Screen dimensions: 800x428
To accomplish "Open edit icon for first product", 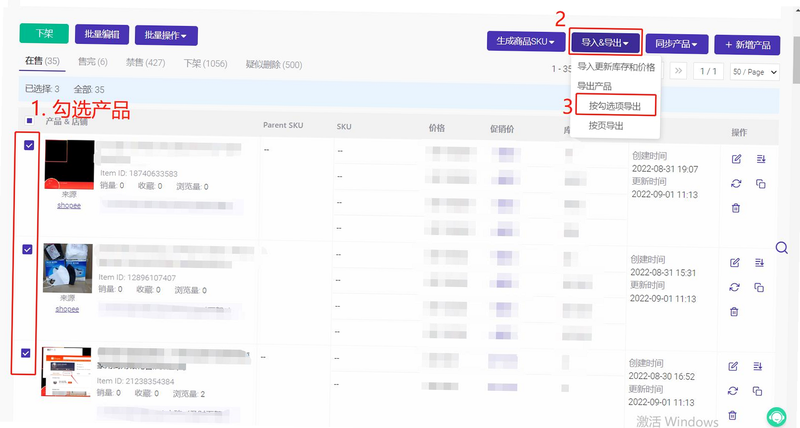I will click(x=736, y=159).
